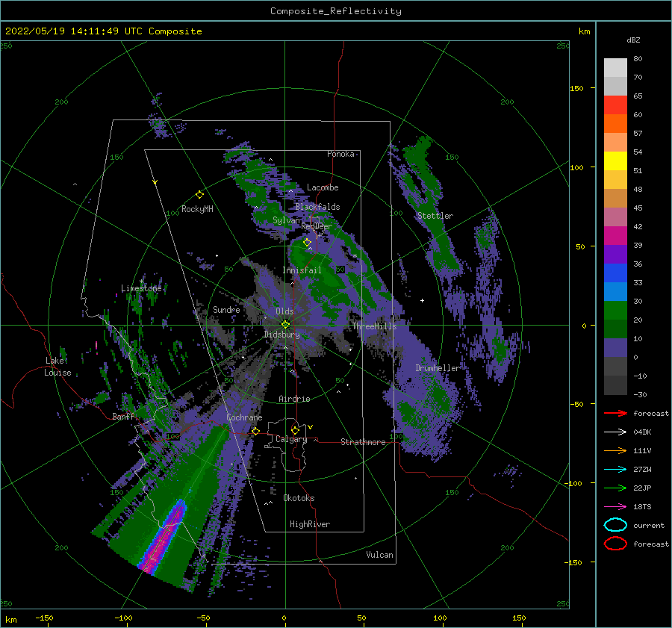
Task: Click the Drumheller town label
Action: pyautogui.click(x=438, y=368)
